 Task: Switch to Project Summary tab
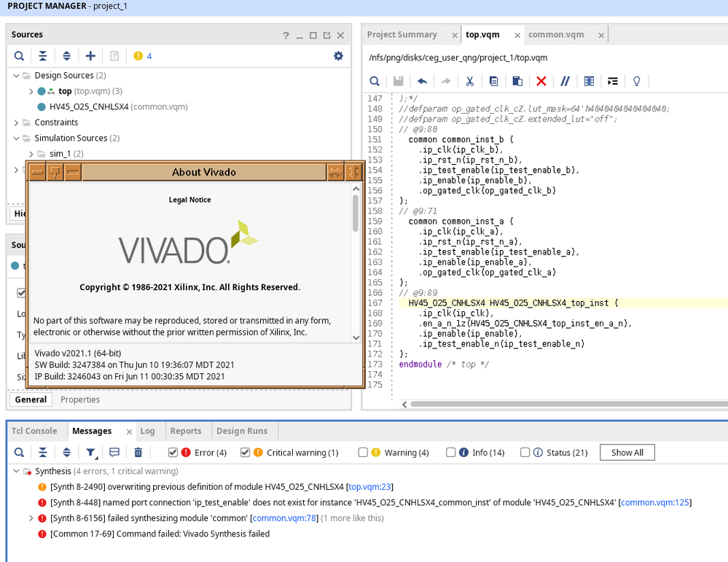tap(402, 34)
